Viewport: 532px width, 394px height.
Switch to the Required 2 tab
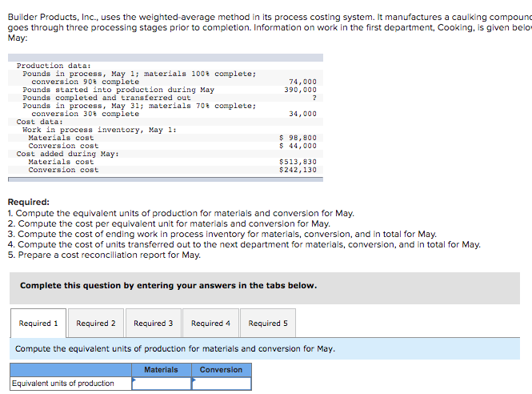coord(96,323)
